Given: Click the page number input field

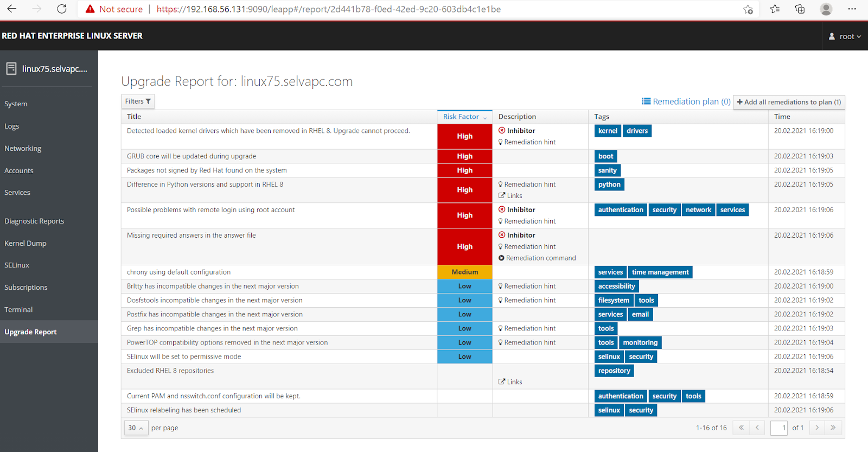Looking at the screenshot, I should [779, 428].
